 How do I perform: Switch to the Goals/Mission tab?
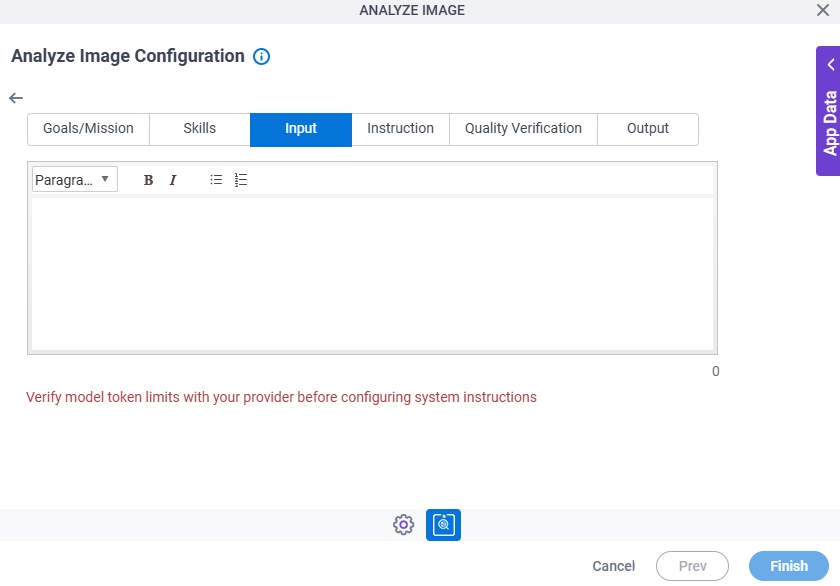[88, 129]
